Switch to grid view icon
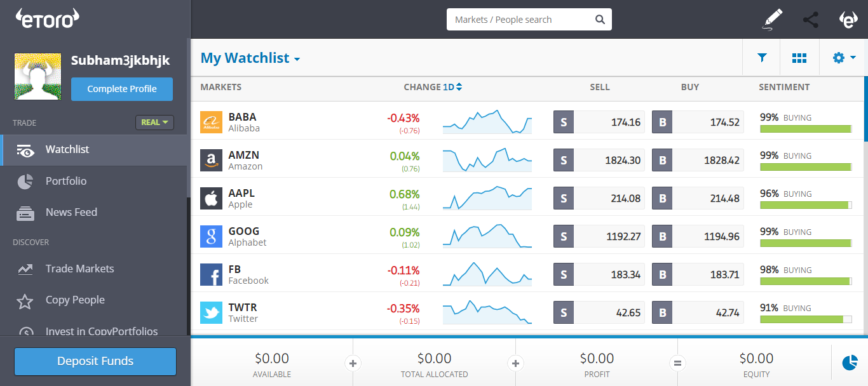 click(799, 58)
